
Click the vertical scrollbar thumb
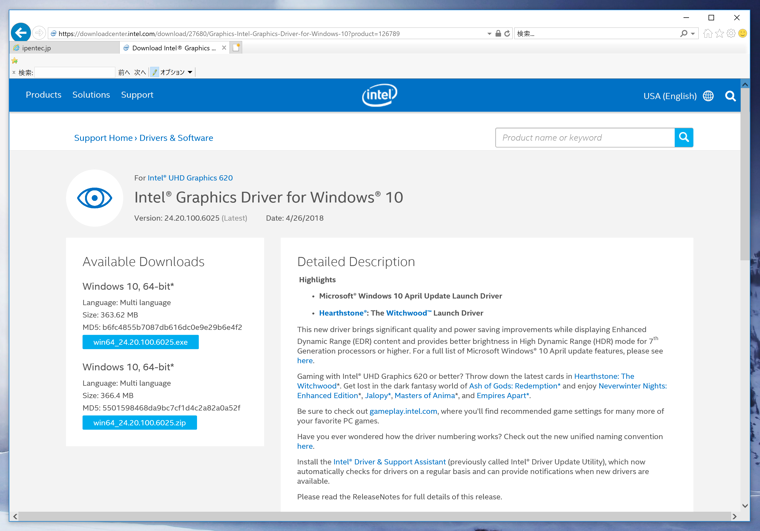[745, 174]
